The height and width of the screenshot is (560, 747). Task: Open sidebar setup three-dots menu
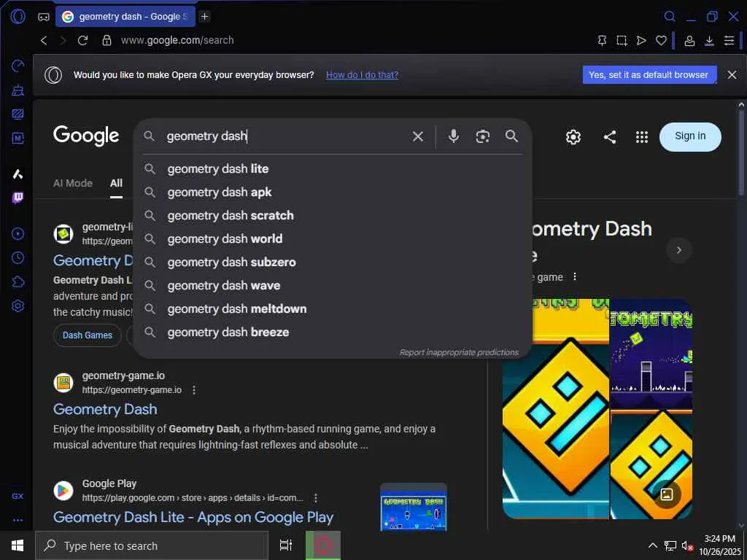coord(18,521)
